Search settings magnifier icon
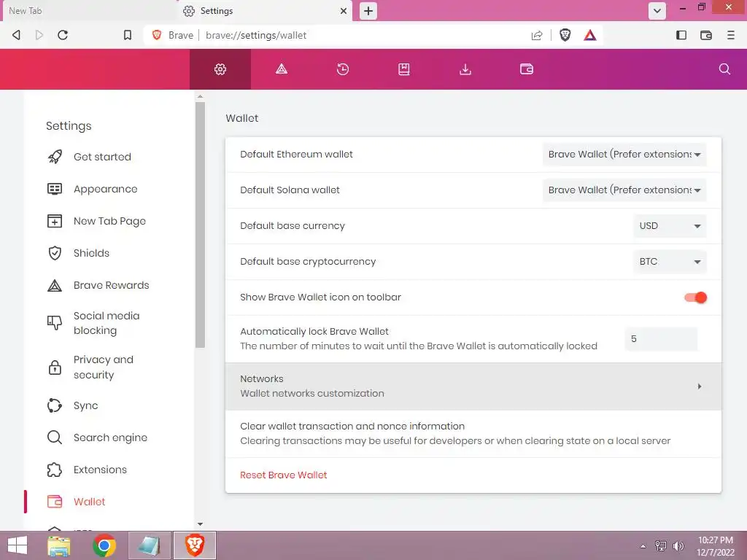The image size is (747, 560). pyautogui.click(x=724, y=69)
